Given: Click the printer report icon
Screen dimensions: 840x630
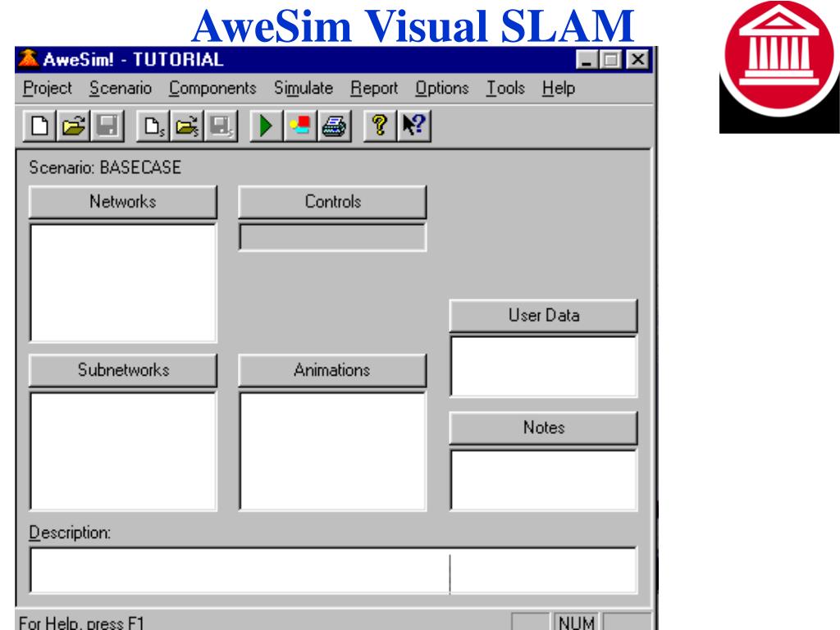Looking at the screenshot, I should click(x=335, y=126).
